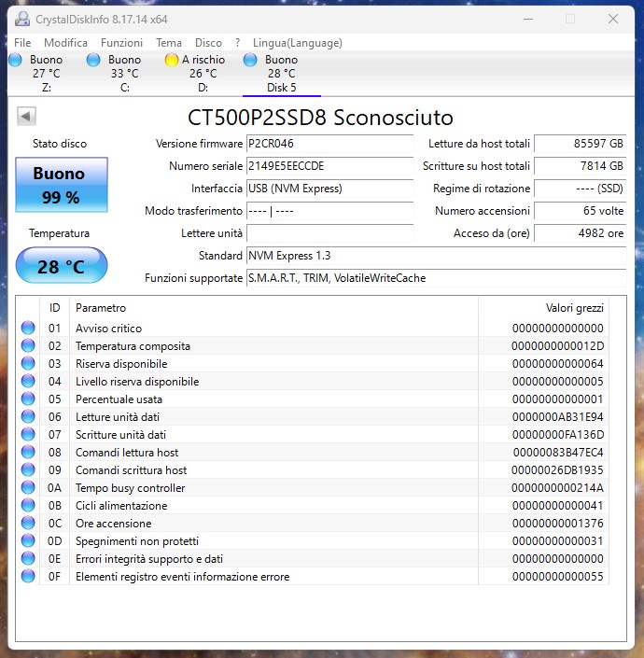The height and width of the screenshot is (658, 644).
Task: Click status orb for Tempo busy controller row
Action: [x=28, y=487]
